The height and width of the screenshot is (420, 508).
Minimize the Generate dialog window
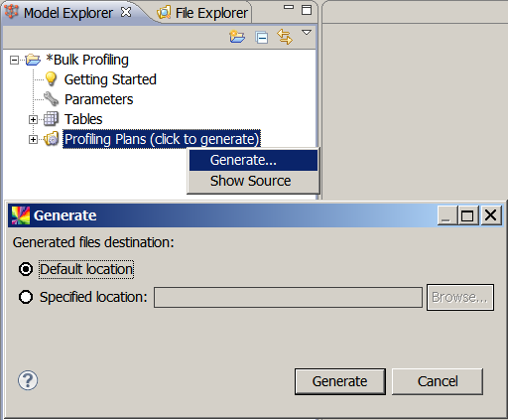[447, 215]
